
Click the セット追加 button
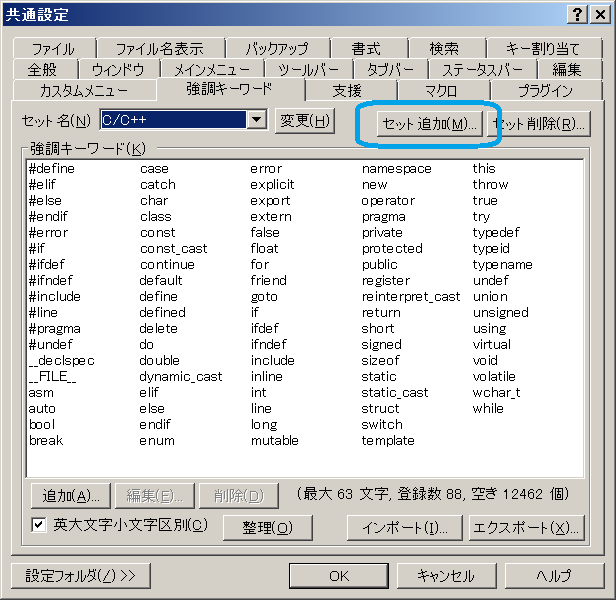430,123
